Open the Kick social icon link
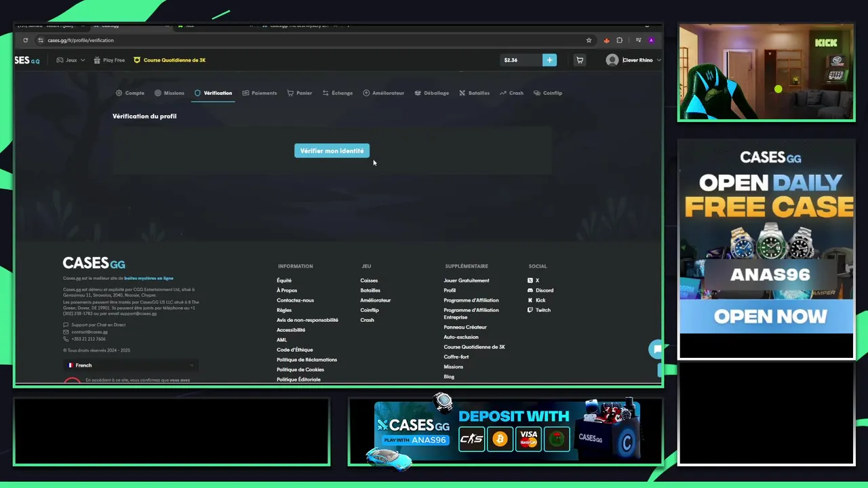Screen dimensions: 868x488 (536, 300)
